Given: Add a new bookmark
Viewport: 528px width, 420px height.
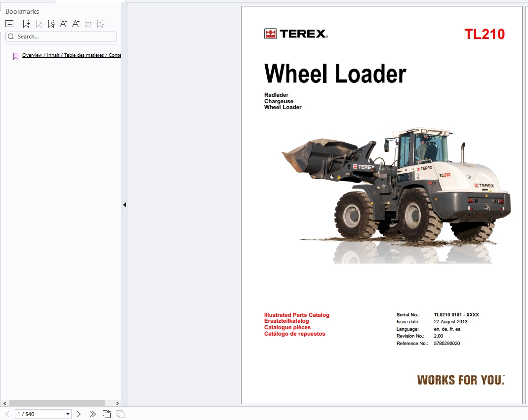Looking at the screenshot, I should (x=26, y=24).
